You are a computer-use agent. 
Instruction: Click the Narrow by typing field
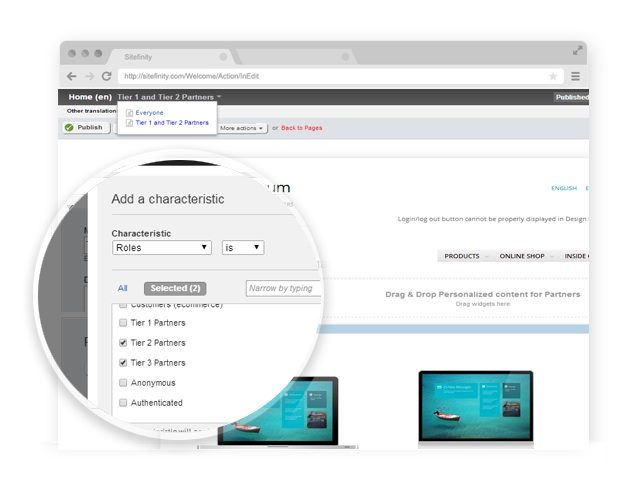coord(281,288)
